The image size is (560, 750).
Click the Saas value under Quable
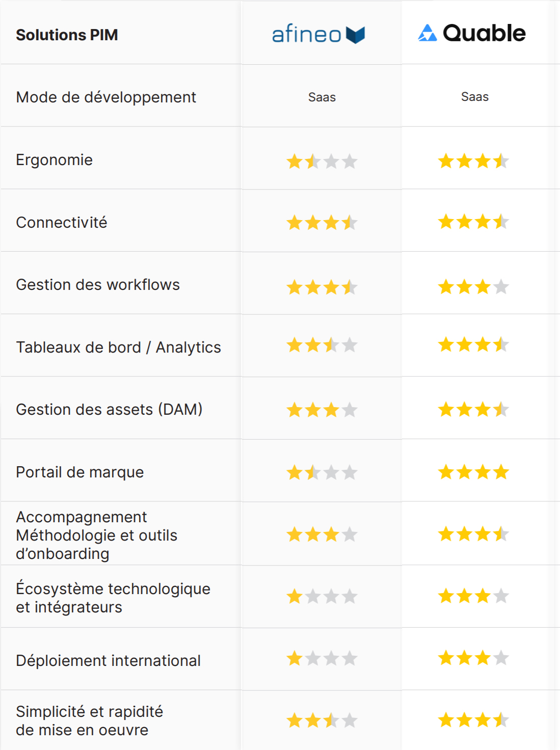click(x=475, y=96)
